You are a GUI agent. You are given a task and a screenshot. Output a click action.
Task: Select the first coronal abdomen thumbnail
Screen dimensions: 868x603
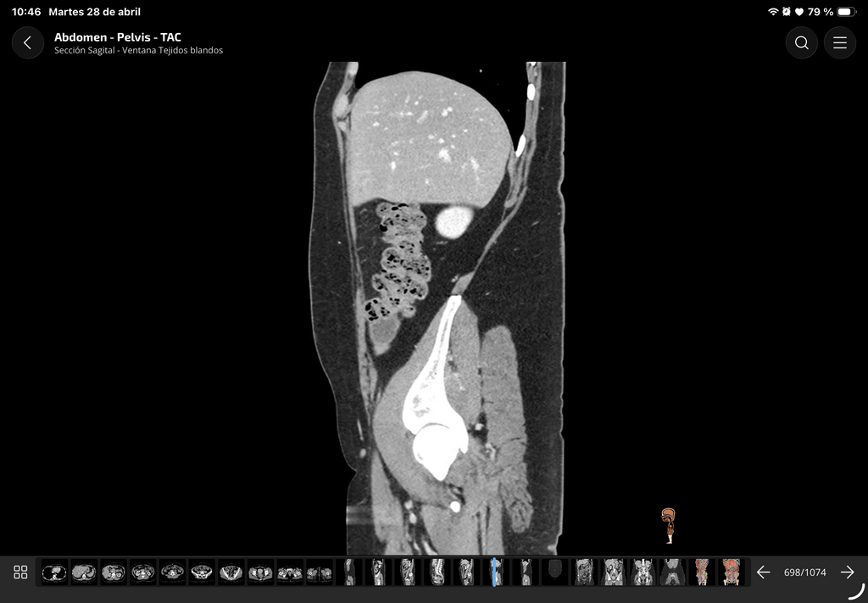[x=584, y=572]
